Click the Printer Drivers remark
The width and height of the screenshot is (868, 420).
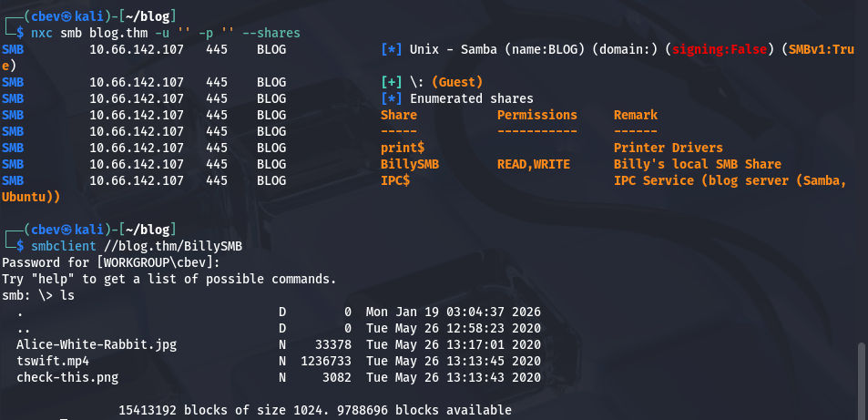668,148
